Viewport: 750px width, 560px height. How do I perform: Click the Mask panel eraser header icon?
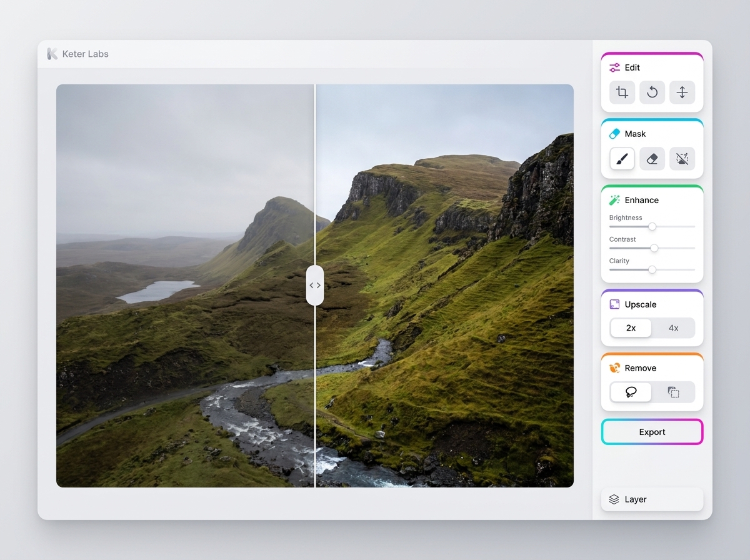(614, 134)
